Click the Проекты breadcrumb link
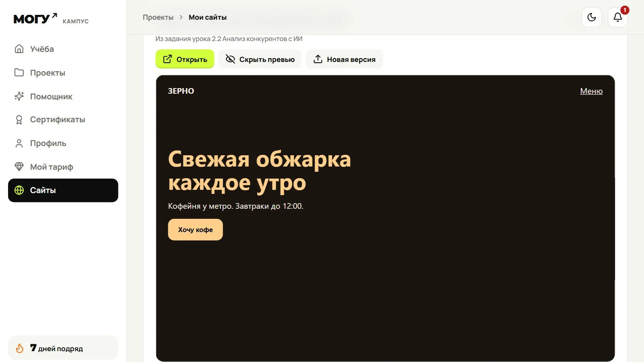The height and width of the screenshot is (362, 644). click(x=158, y=17)
